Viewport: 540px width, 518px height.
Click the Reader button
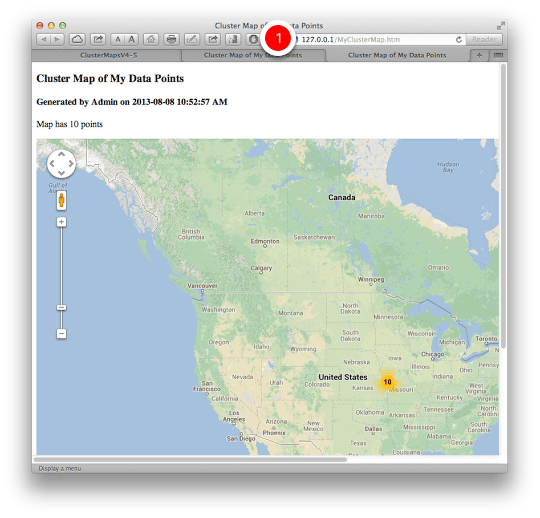(x=484, y=40)
